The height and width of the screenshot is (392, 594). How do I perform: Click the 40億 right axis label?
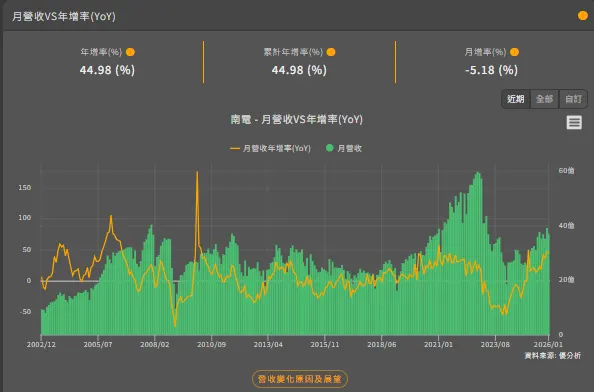coord(566,226)
